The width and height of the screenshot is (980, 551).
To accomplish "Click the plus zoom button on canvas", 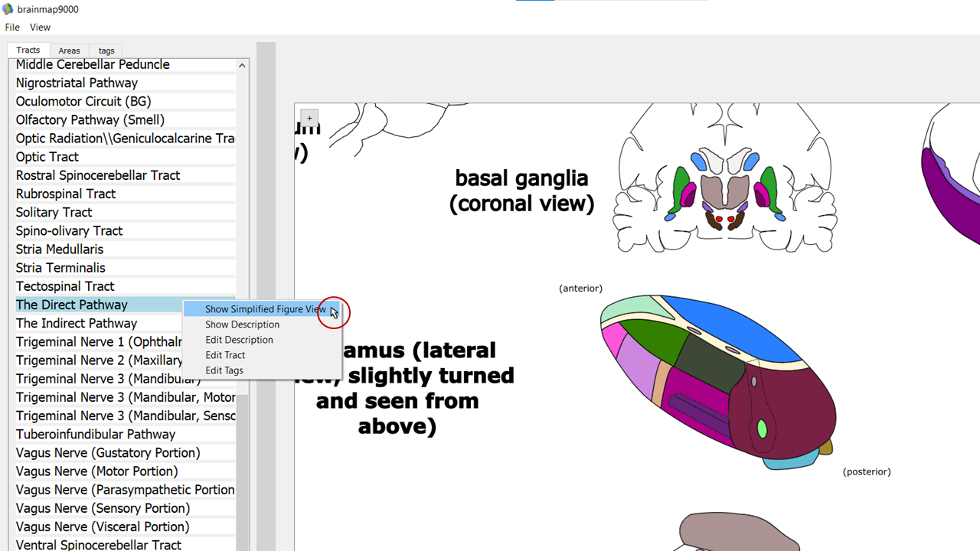I will click(x=309, y=119).
